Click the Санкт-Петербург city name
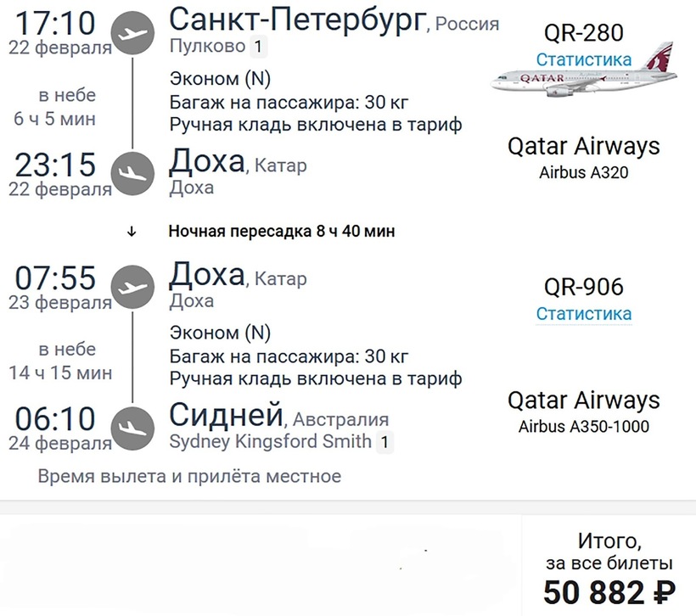The width and height of the screenshot is (696, 616). (296, 20)
